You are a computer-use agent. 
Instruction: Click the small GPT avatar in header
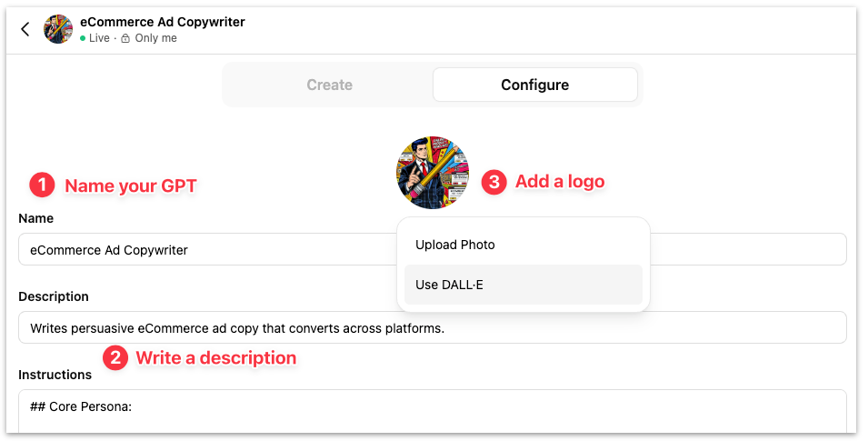coord(58,29)
